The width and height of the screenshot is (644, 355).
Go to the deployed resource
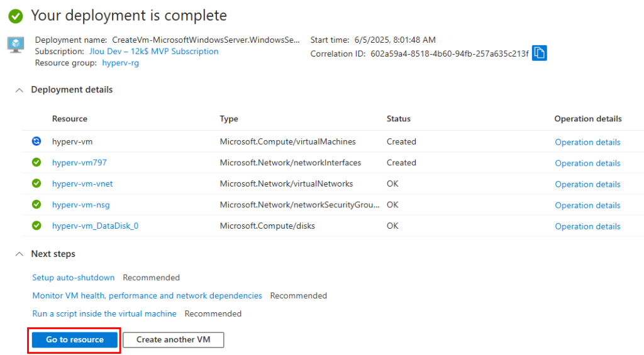pyautogui.click(x=75, y=340)
